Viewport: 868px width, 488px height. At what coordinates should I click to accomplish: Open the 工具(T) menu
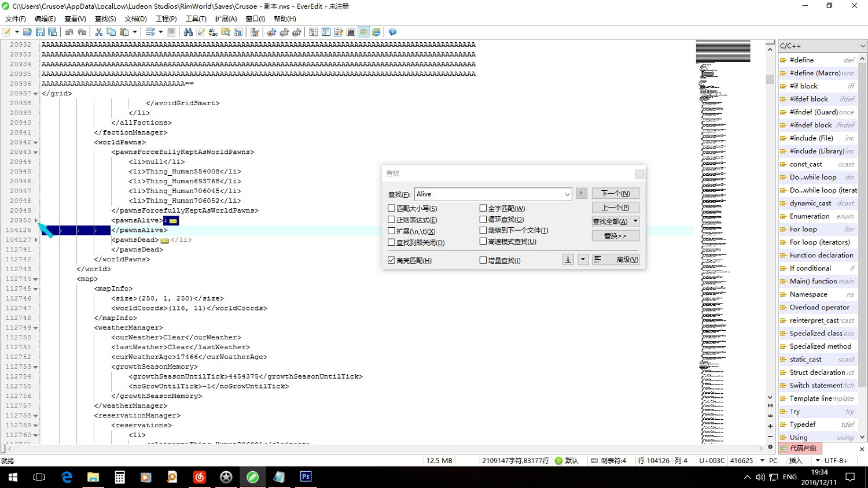(x=196, y=19)
